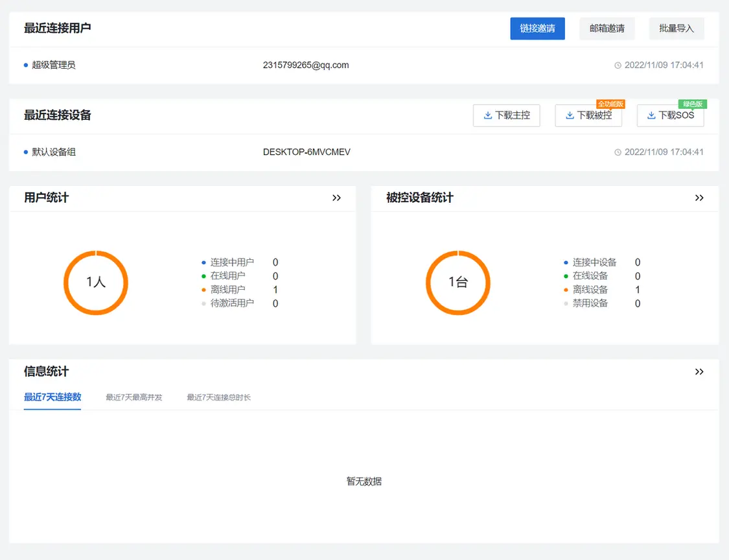Switch to 最近7天最高并发 tab
Viewport: 729px width, 560px height.
(134, 397)
